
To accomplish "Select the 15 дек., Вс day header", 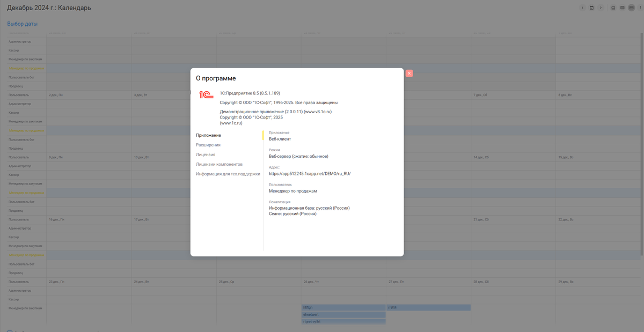I will 566,157.
